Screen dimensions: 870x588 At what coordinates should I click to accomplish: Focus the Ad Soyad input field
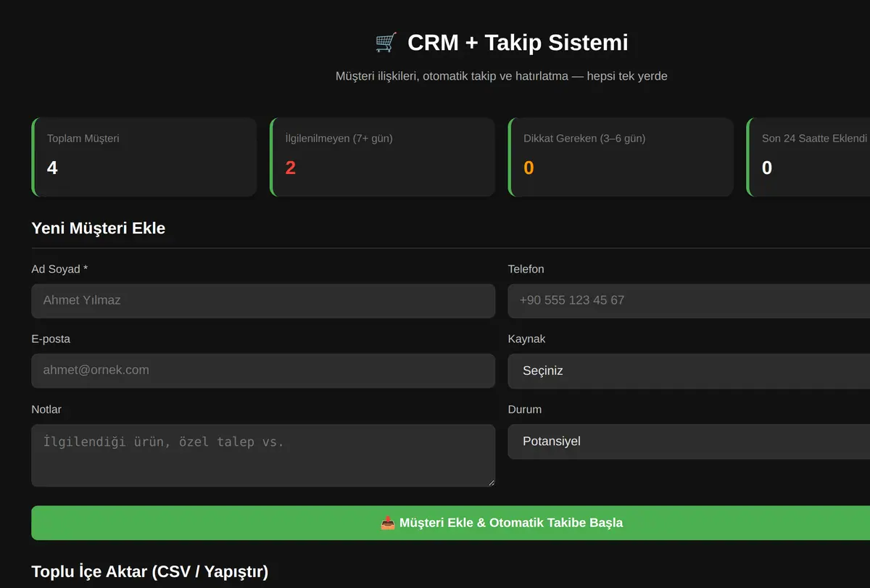(x=263, y=300)
